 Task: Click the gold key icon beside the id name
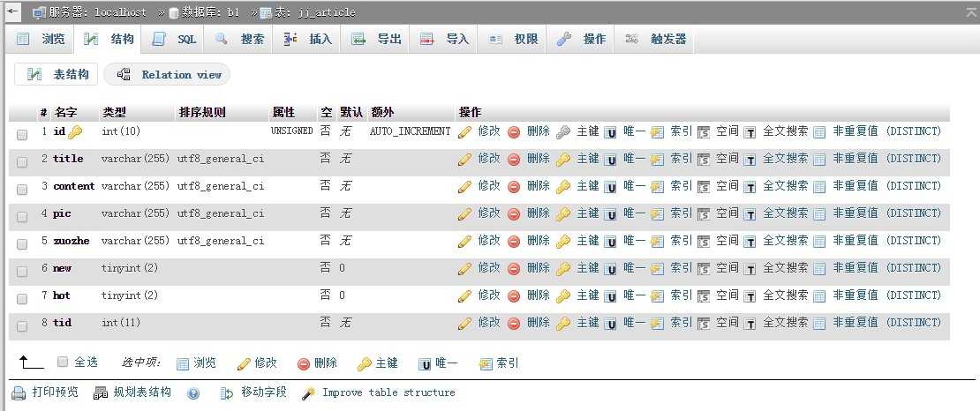click(x=75, y=131)
